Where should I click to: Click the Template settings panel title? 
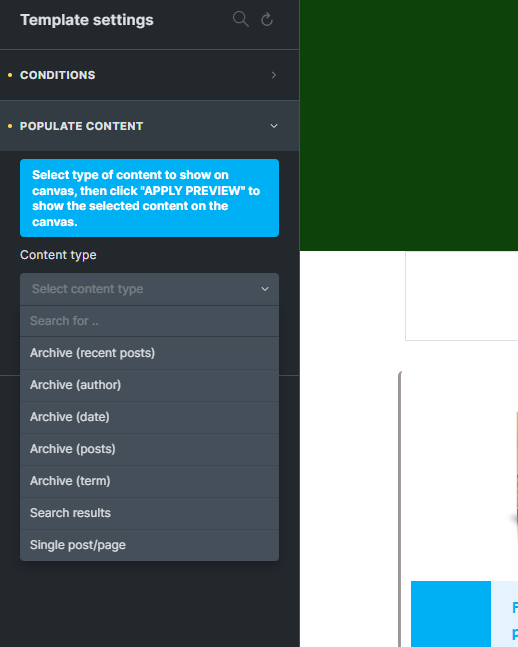pyautogui.click(x=87, y=20)
